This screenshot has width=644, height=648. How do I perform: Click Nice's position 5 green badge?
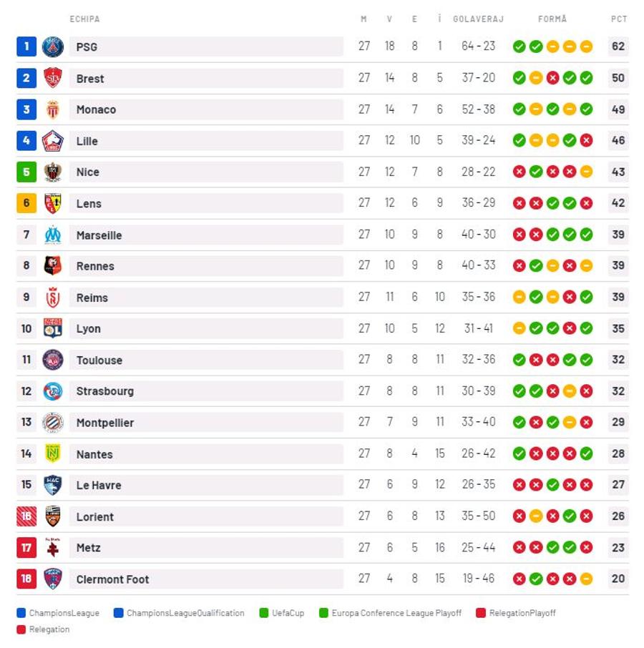[x=26, y=172]
